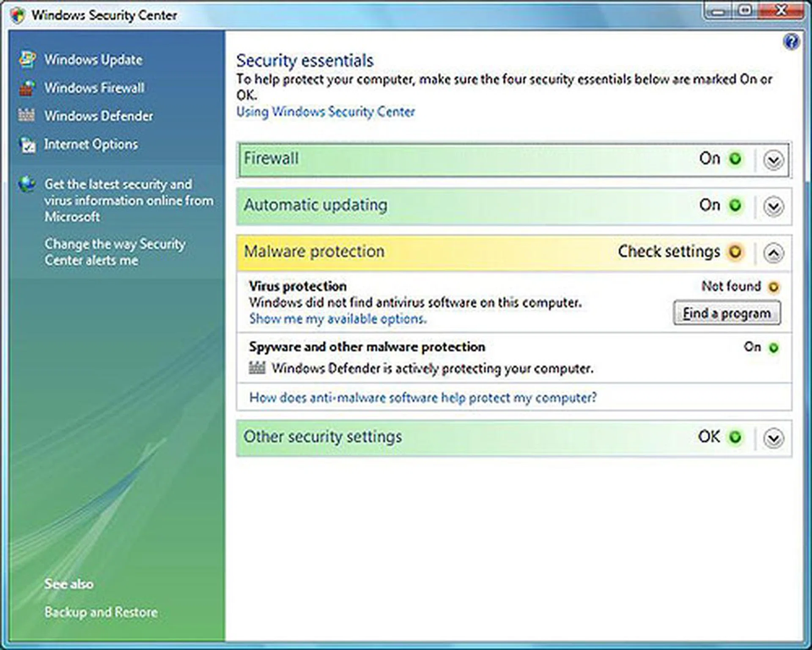Click the Internet Options icon
Image resolution: width=812 pixels, height=650 pixels.
(27, 144)
